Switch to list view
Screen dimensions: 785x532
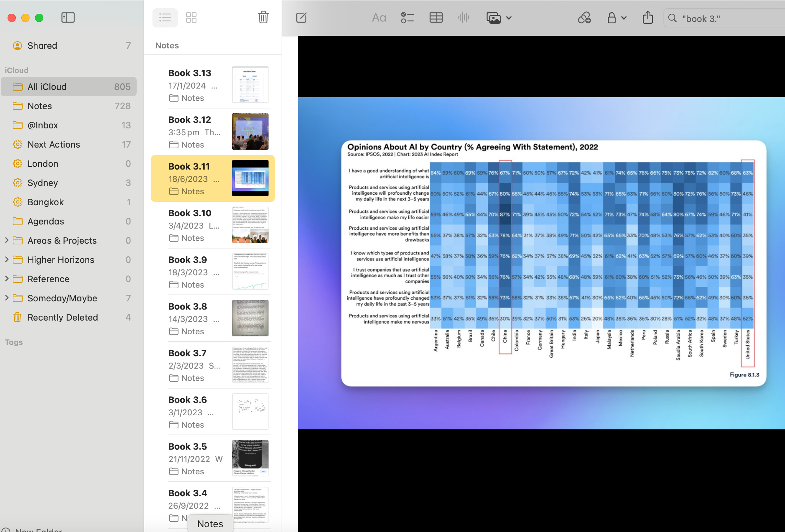tap(165, 18)
